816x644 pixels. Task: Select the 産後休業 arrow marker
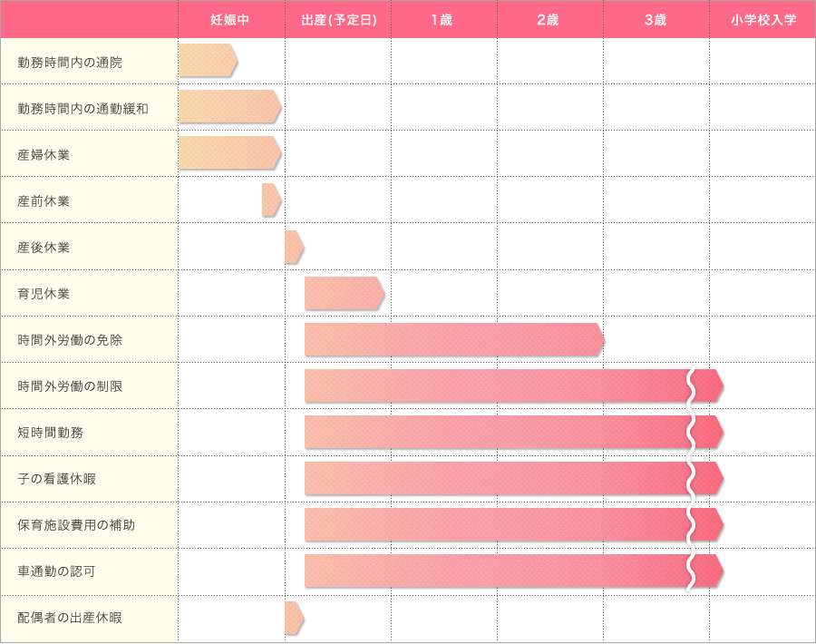point(295,247)
